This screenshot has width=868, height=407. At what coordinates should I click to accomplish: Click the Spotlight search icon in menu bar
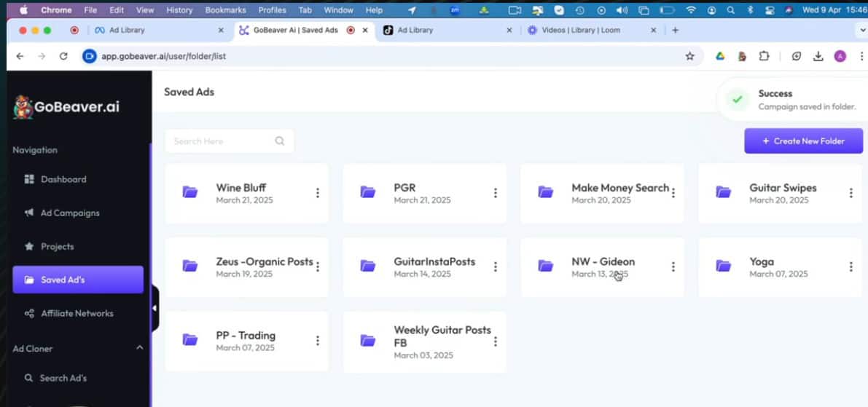click(731, 10)
